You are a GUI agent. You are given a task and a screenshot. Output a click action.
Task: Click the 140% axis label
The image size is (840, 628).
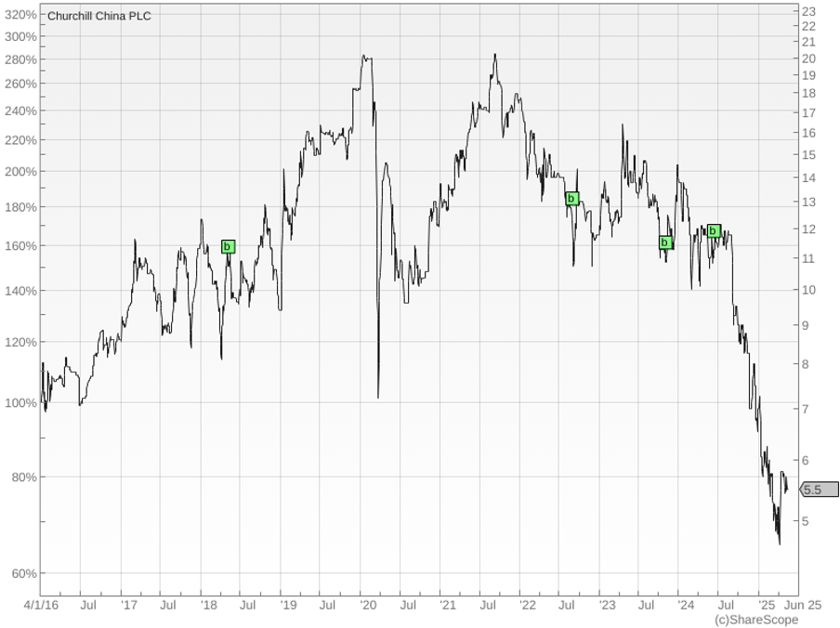point(20,292)
